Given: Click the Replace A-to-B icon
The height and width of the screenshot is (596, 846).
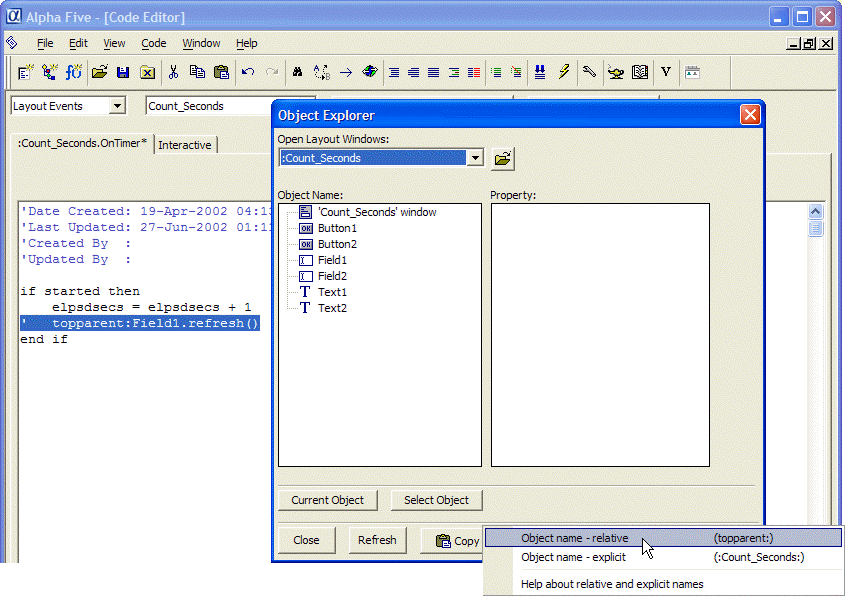Looking at the screenshot, I should [322, 72].
